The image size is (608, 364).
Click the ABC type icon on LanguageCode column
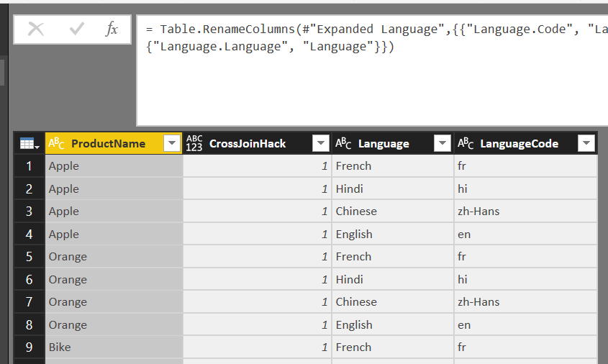click(466, 143)
